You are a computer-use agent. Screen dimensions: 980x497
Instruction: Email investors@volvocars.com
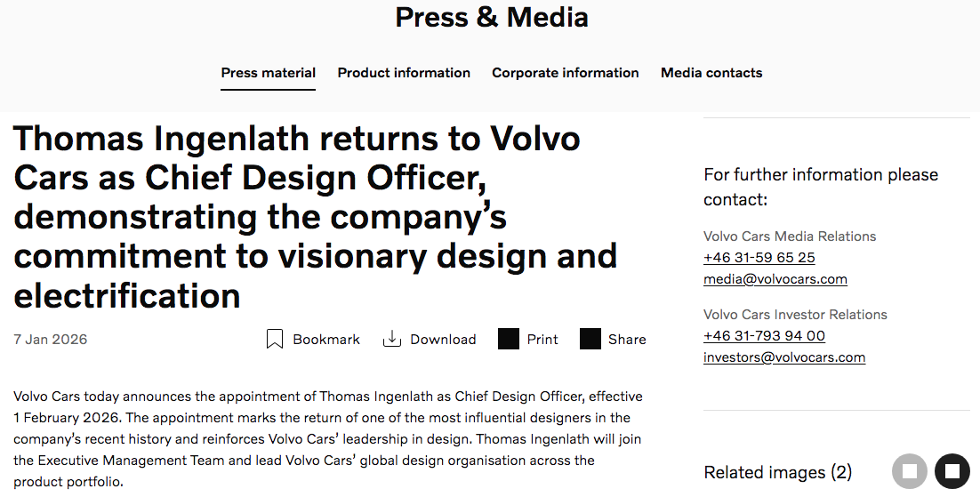point(783,357)
